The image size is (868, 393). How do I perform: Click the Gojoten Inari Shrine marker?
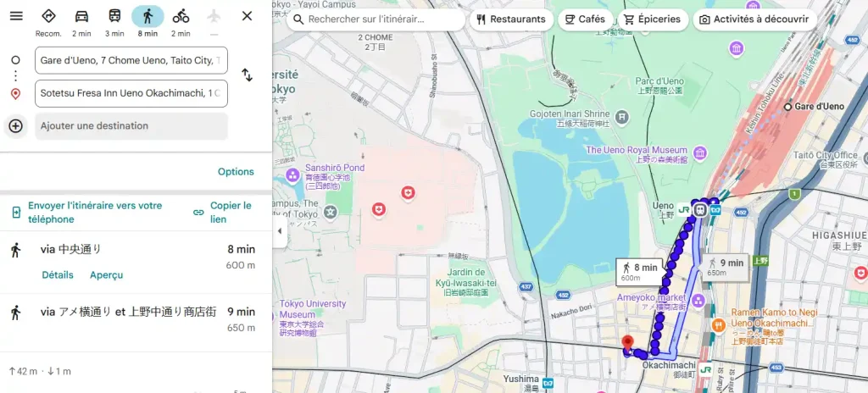(x=623, y=116)
